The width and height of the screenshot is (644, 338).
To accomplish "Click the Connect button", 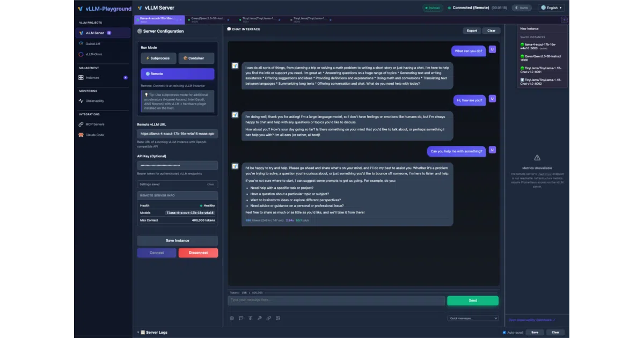I will 157,253.
